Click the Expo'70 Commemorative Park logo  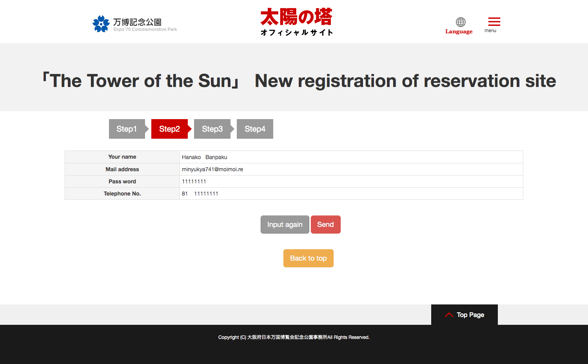(135, 24)
